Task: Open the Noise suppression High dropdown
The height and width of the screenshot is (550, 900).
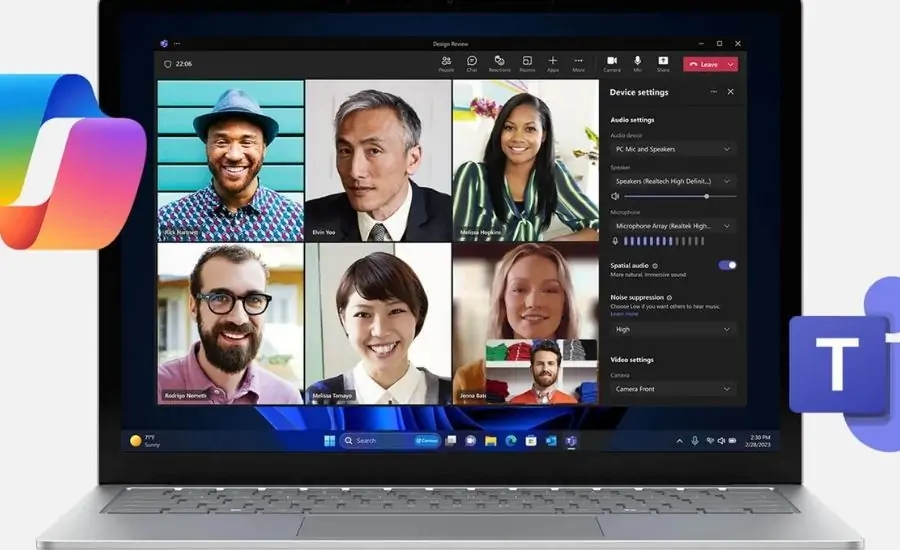Action: point(673,330)
